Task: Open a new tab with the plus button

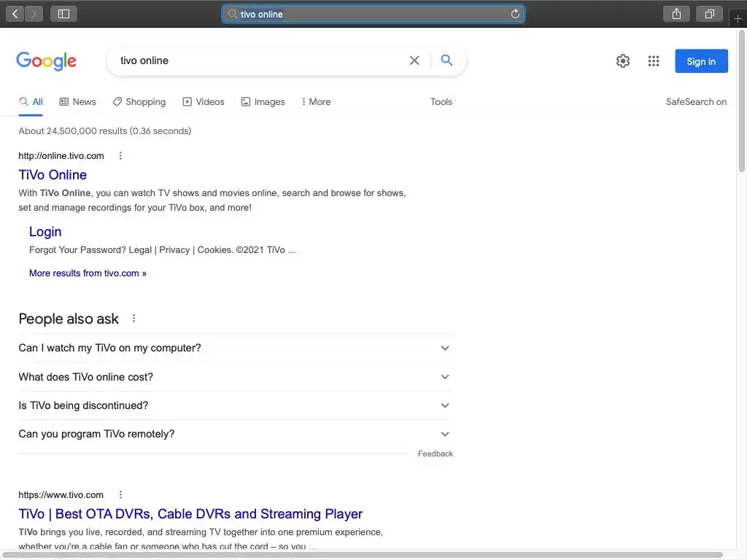Action: coord(738,18)
